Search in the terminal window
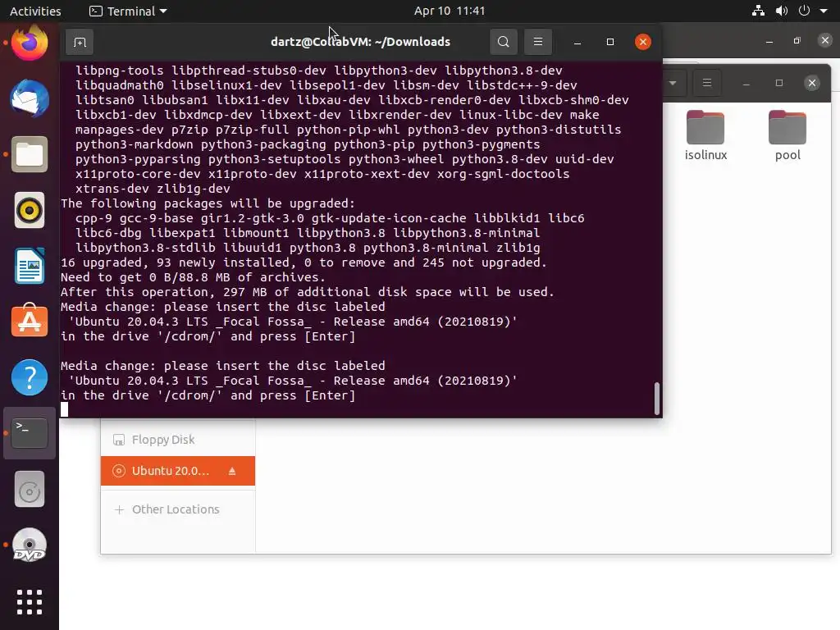This screenshot has width=840, height=630. 503,42
